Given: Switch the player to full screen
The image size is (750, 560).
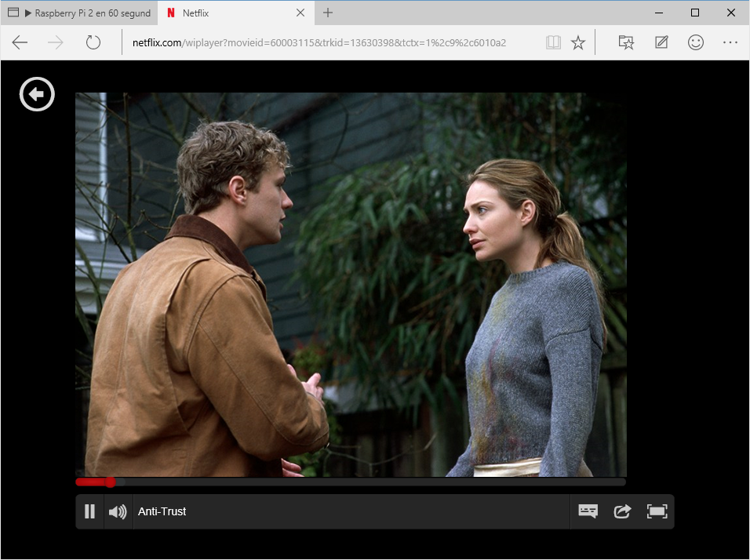Looking at the screenshot, I should [x=657, y=511].
